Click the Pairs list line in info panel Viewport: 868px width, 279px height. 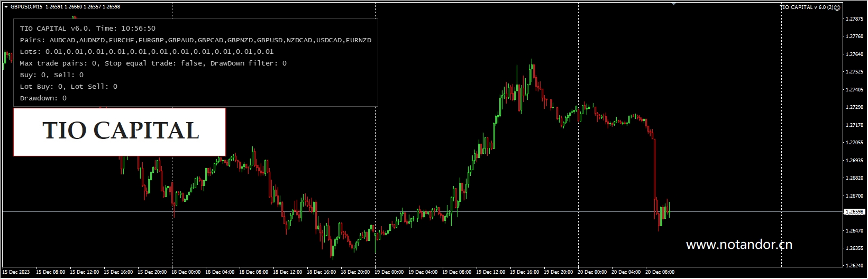click(x=196, y=40)
